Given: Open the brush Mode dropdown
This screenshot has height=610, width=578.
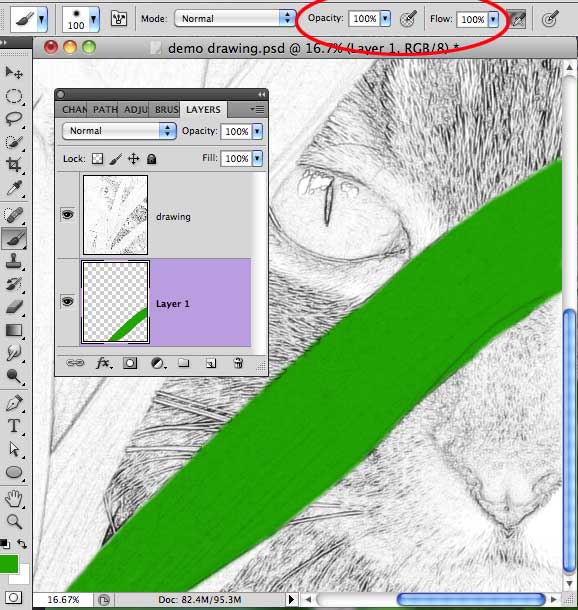Looking at the screenshot, I should pos(235,18).
